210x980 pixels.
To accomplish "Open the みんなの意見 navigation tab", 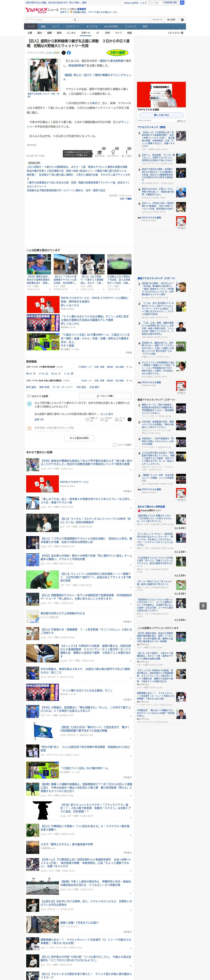I will pos(111,26).
